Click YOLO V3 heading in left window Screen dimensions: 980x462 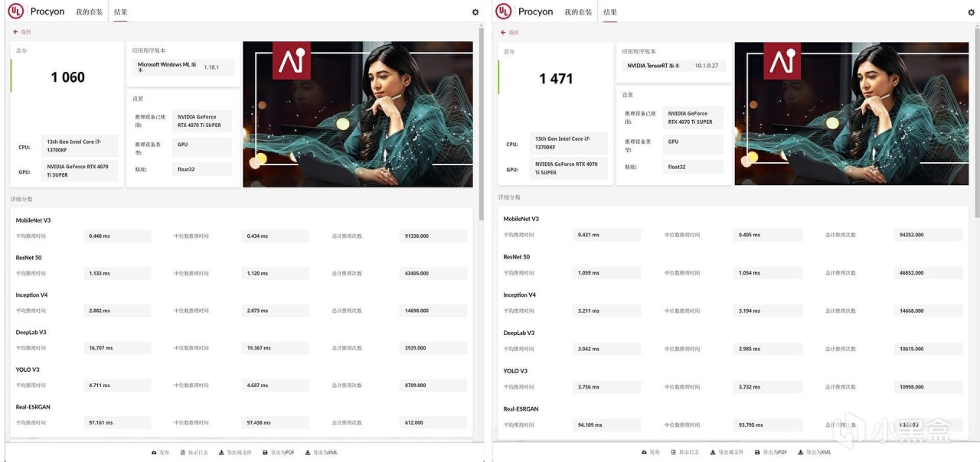(28, 370)
